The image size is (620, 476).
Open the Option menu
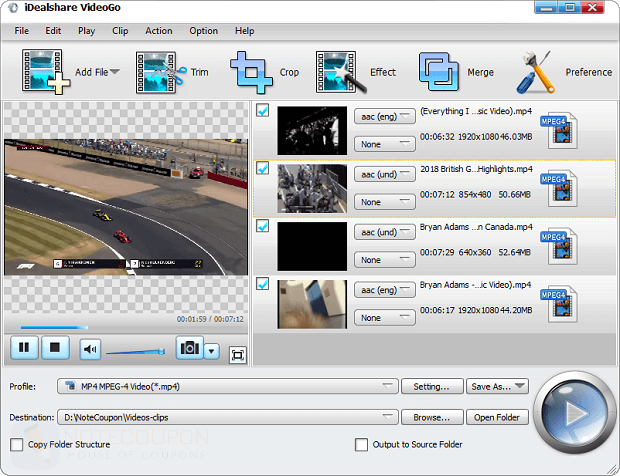pyautogui.click(x=203, y=31)
